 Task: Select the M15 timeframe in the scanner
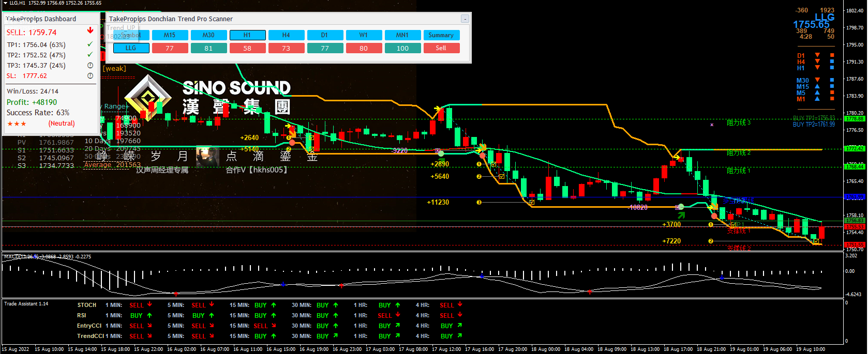(170, 35)
